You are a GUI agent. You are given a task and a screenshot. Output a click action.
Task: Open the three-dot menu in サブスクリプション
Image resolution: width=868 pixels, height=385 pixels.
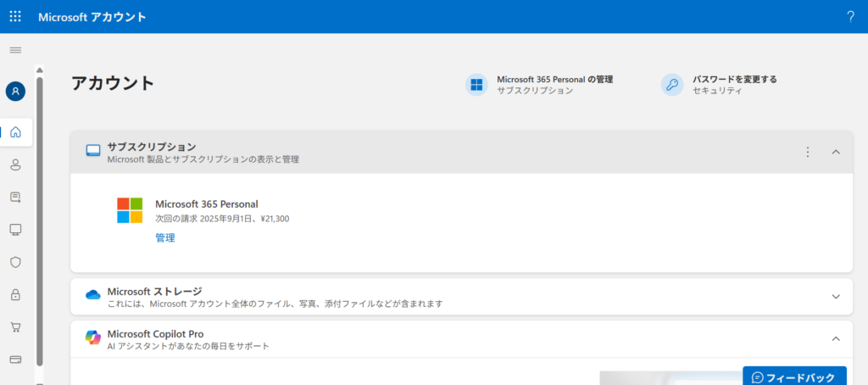[808, 152]
